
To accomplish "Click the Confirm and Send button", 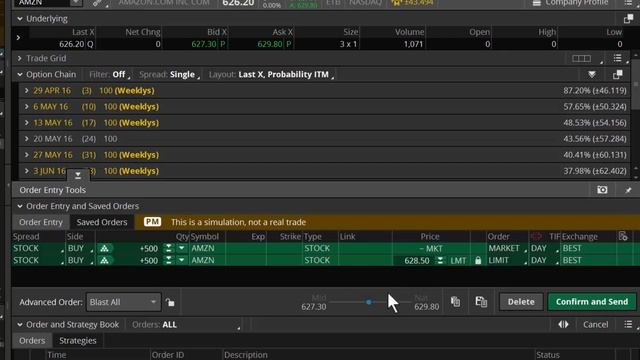I will pyautogui.click(x=592, y=302).
